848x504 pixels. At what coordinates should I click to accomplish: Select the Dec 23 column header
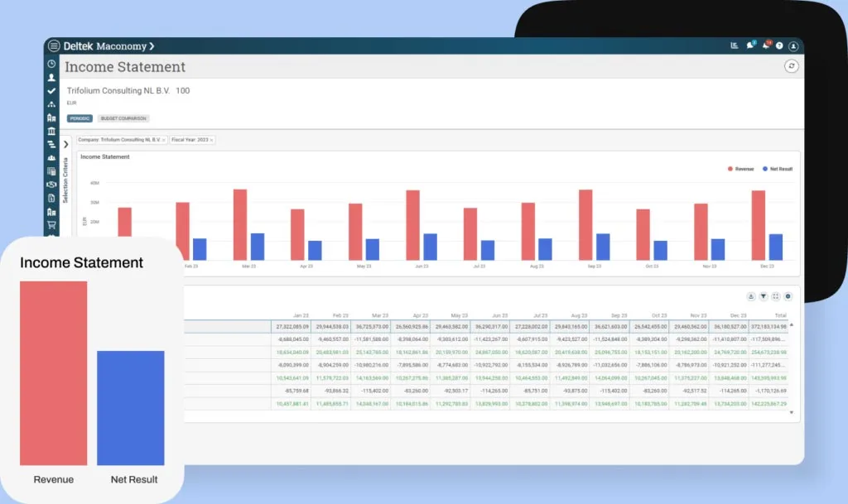click(x=738, y=315)
